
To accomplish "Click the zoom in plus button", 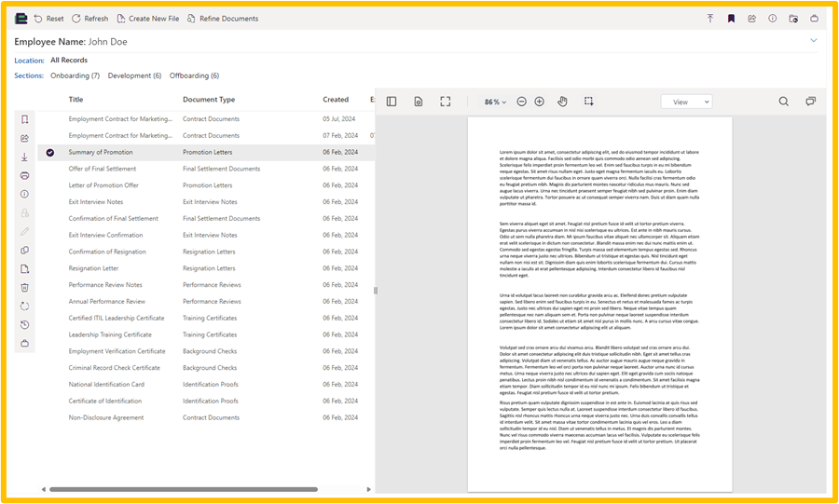I will [540, 102].
